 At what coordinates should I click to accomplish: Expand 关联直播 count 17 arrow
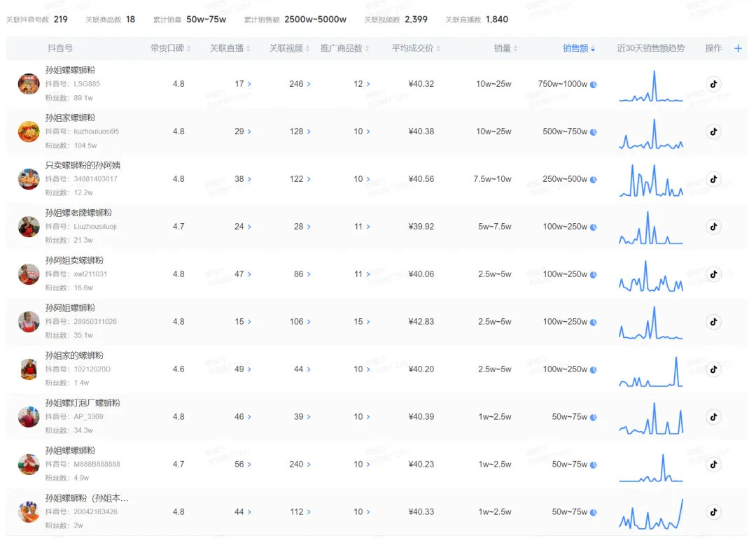pyautogui.click(x=249, y=84)
